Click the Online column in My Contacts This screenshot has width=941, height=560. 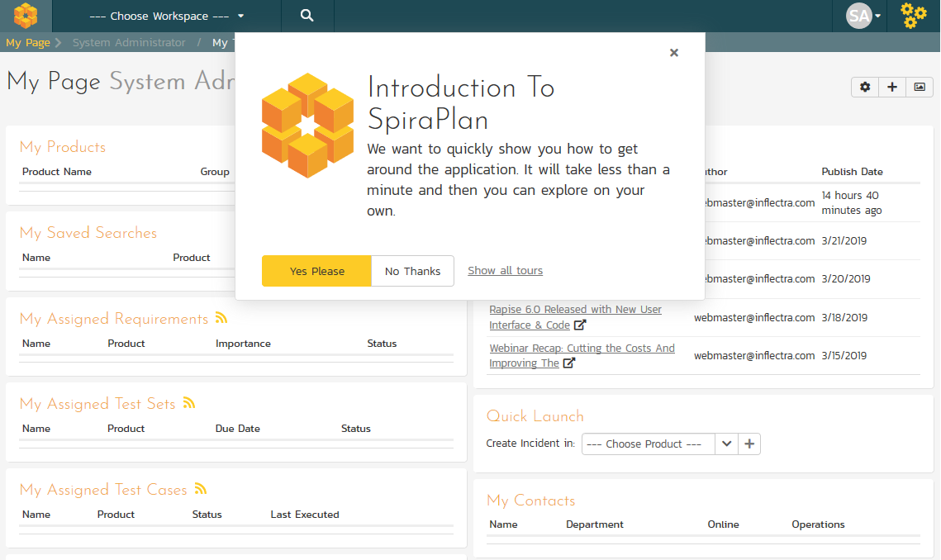click(x=723, y=524)
